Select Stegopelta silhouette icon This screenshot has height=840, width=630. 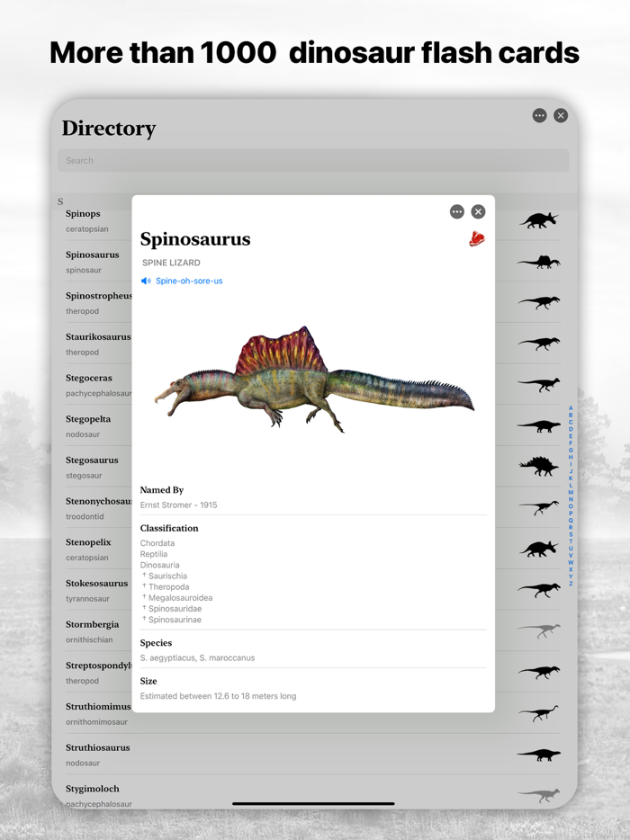[539, 426]
